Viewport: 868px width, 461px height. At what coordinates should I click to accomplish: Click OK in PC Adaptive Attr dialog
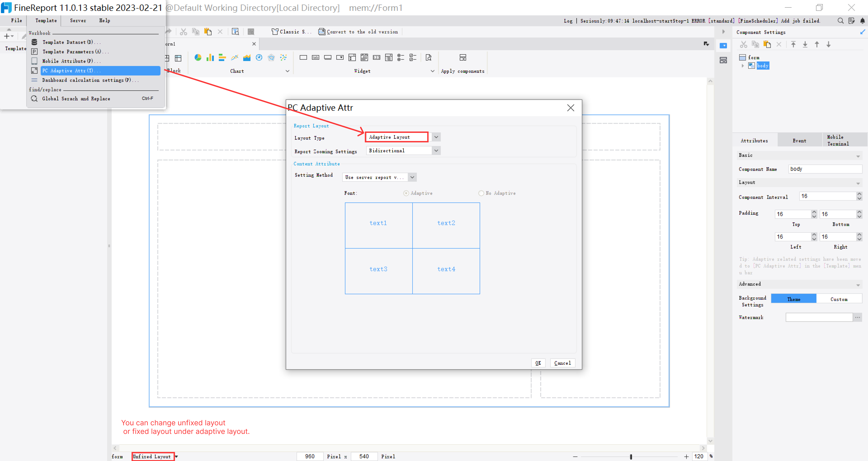(x=538, y=363)
